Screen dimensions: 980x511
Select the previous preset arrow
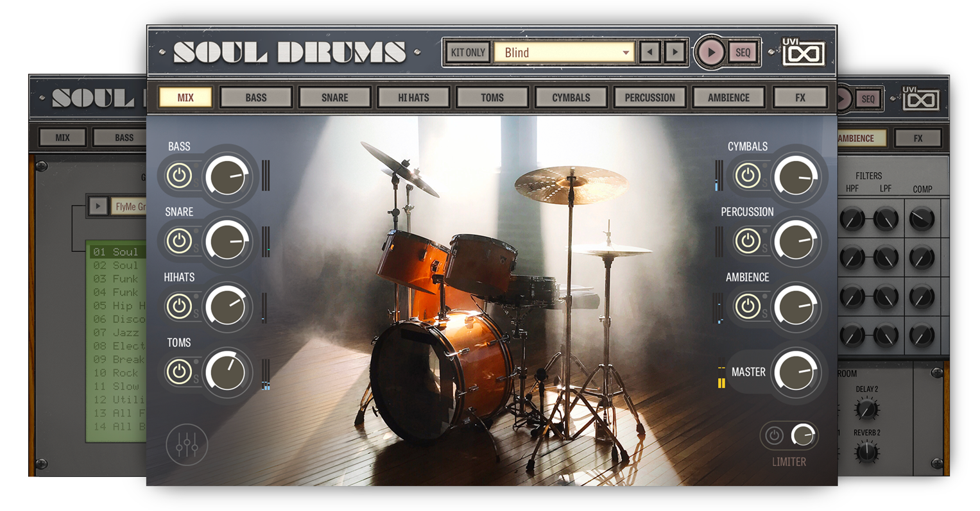pos(650,53)
